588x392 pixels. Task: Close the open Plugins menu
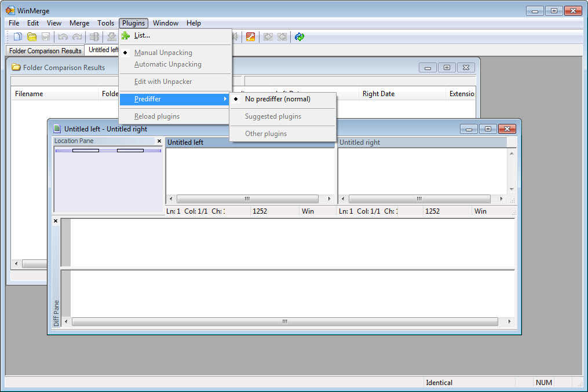pos(133,23)
